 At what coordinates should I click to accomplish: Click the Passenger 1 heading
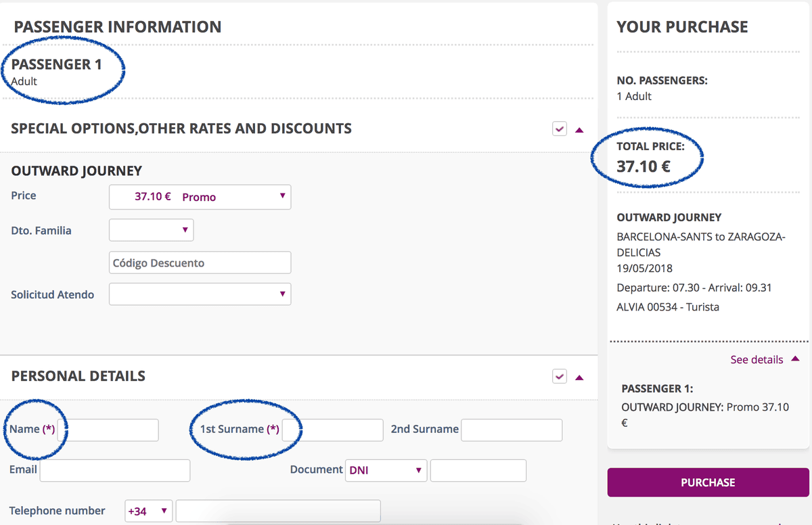56,65
